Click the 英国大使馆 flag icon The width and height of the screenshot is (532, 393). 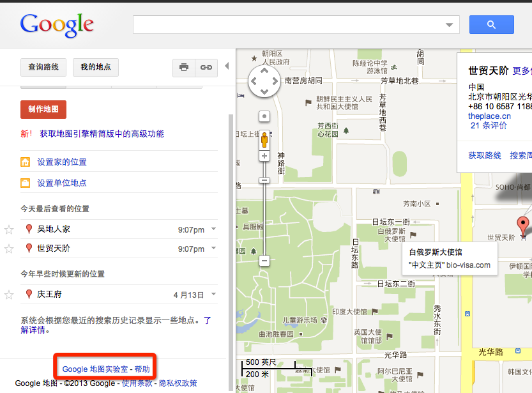390,336
